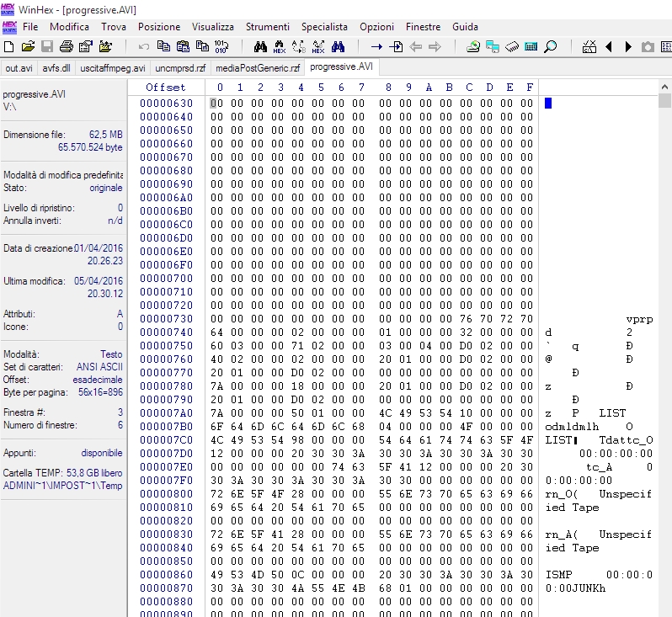Screen dimensions: 672x617
Task: Click the 'vprp' text in the ASCII column
Action: click(x=639, y=319)
